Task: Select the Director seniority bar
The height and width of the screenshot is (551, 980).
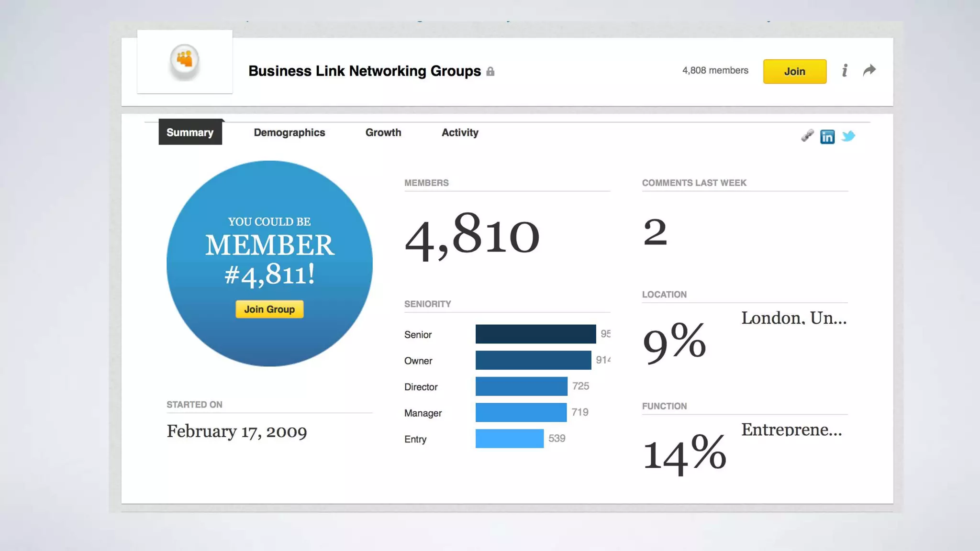Action: 521,386
